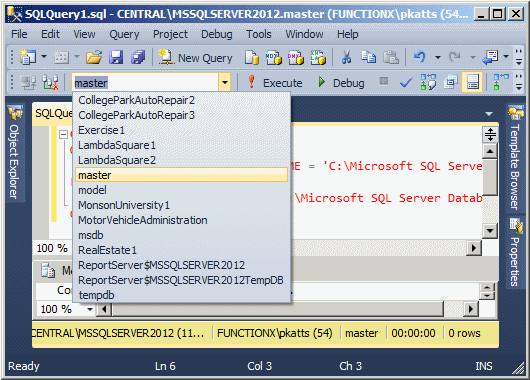
Task: Open the Undo history dropdown arrow
Action: (x=438, y=57)
